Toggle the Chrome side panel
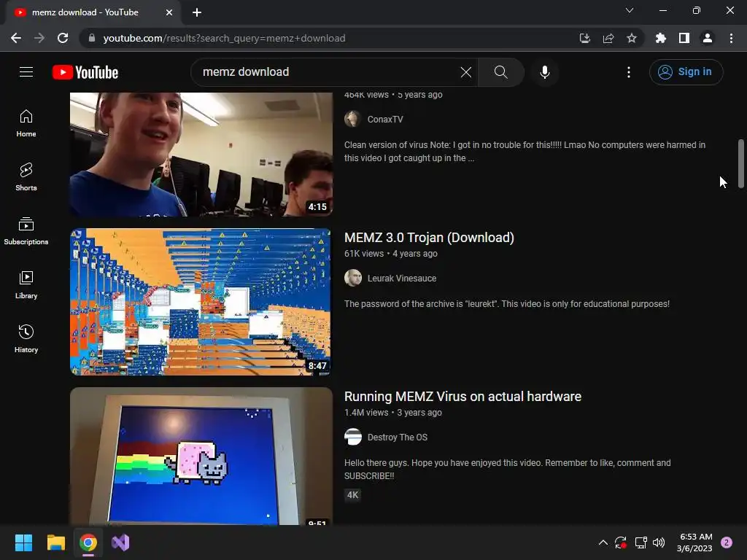This screenshot has height=560, width=747. point(684,38)
